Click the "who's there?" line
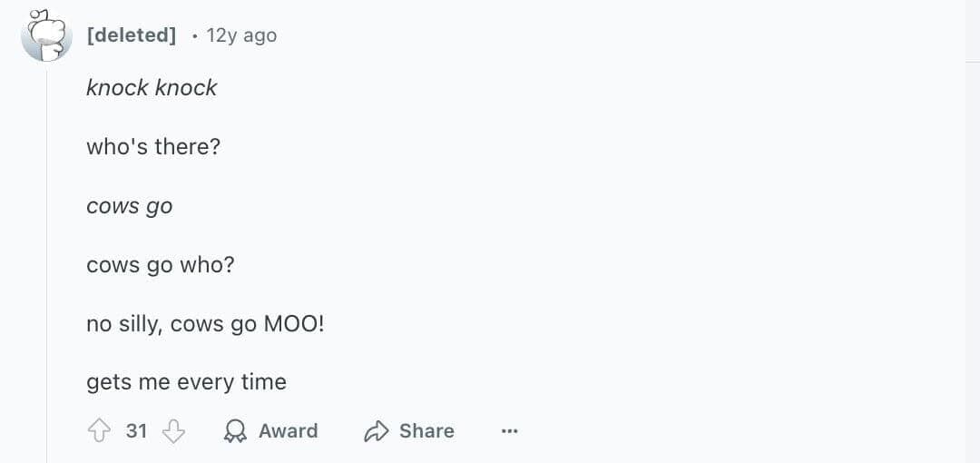Screen dimensions: 980x463 [x=153, y=146]
